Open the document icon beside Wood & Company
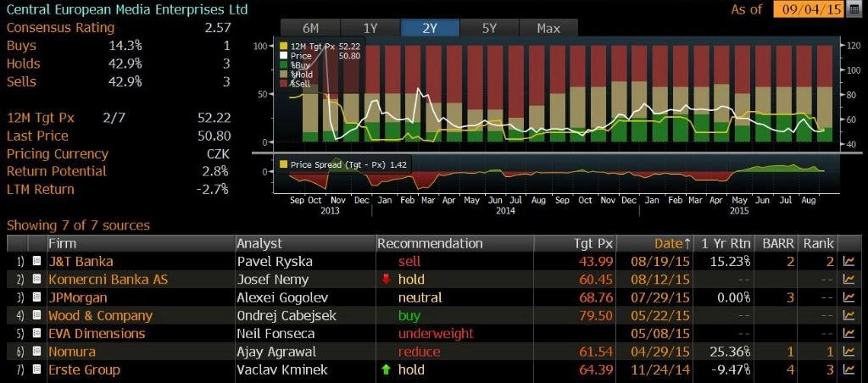Image resolution: width=868 pixels, height=383 pixels. pyautogui.click(x=37, y=315)
